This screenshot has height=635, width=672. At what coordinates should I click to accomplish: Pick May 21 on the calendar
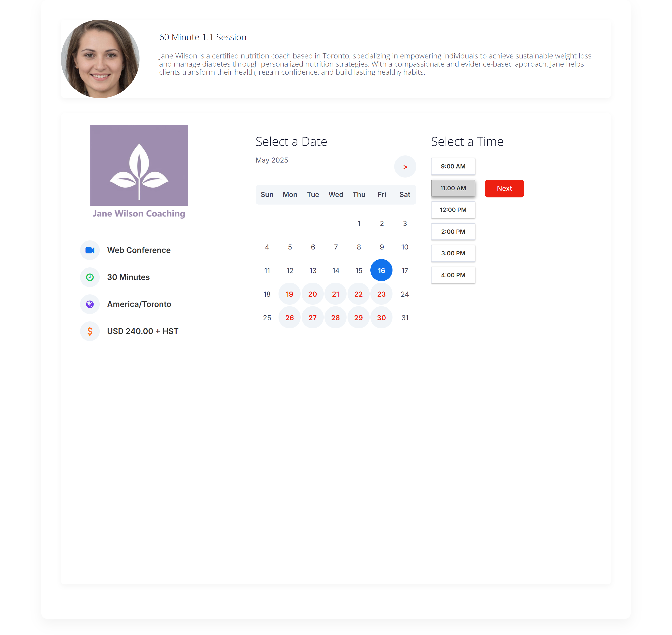pos(336,294)
